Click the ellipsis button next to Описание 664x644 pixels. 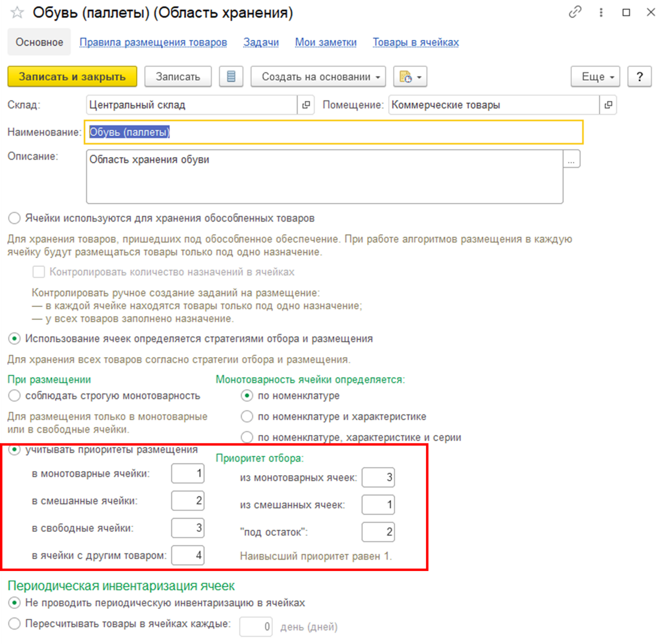click(571, 160)
